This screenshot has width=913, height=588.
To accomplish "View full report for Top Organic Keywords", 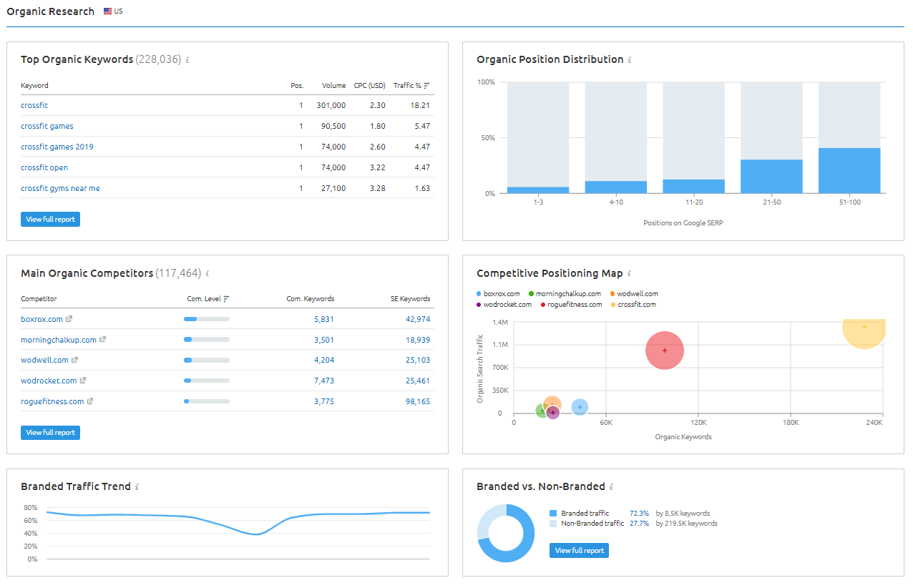I will pyautogui.click(x=50, y=220).
